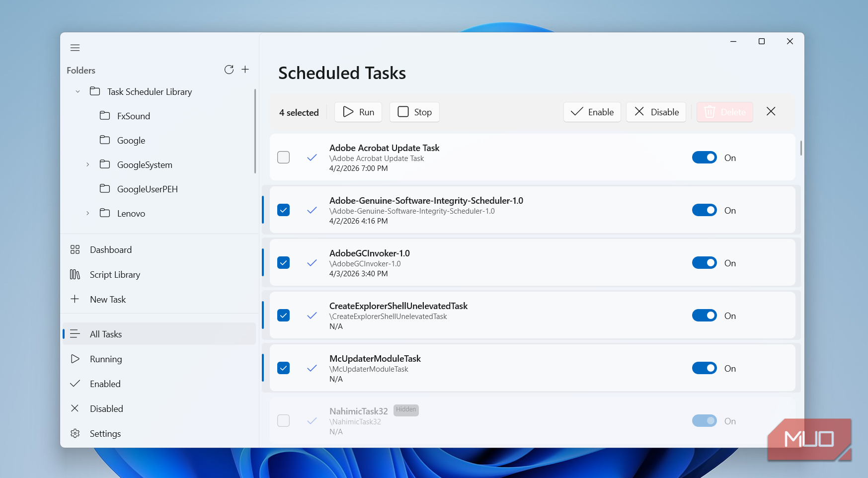Select the GoogleUserPEH folder label
The height and width of the screenshot is (478, 868).
(x=148, y=189)
